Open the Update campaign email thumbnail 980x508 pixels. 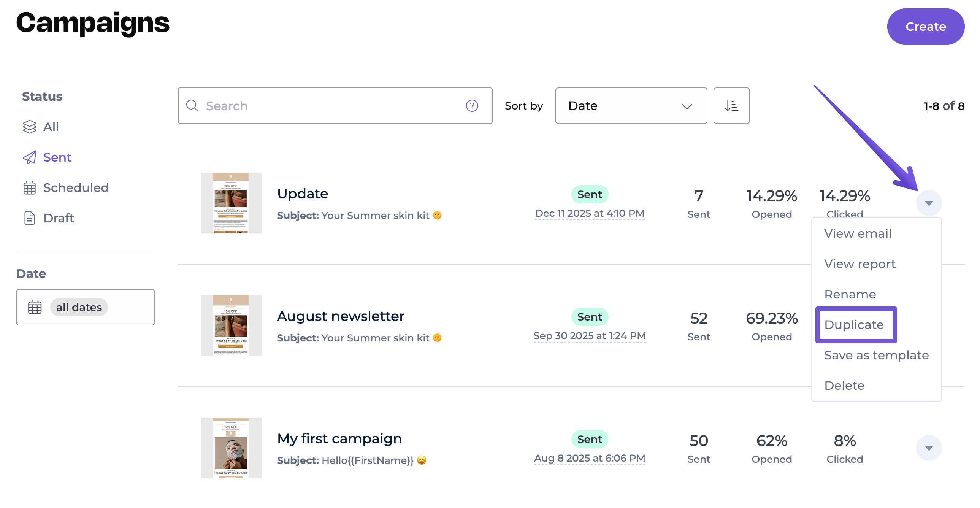(x=231, y=203)
